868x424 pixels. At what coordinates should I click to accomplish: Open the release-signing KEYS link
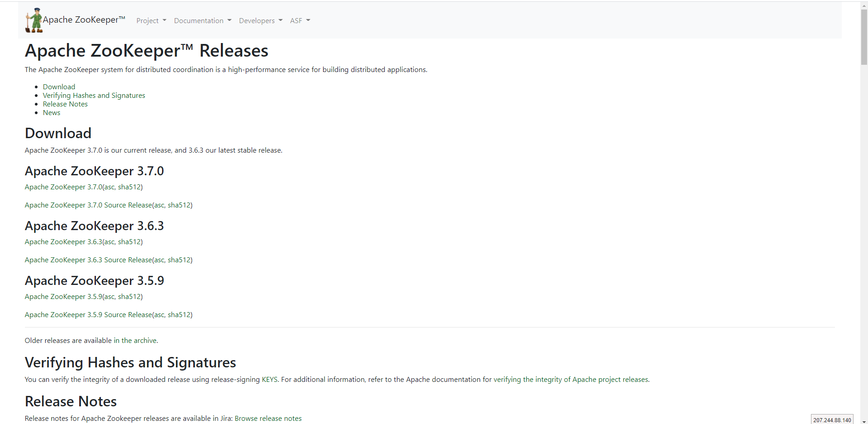[x=270, y=379]
